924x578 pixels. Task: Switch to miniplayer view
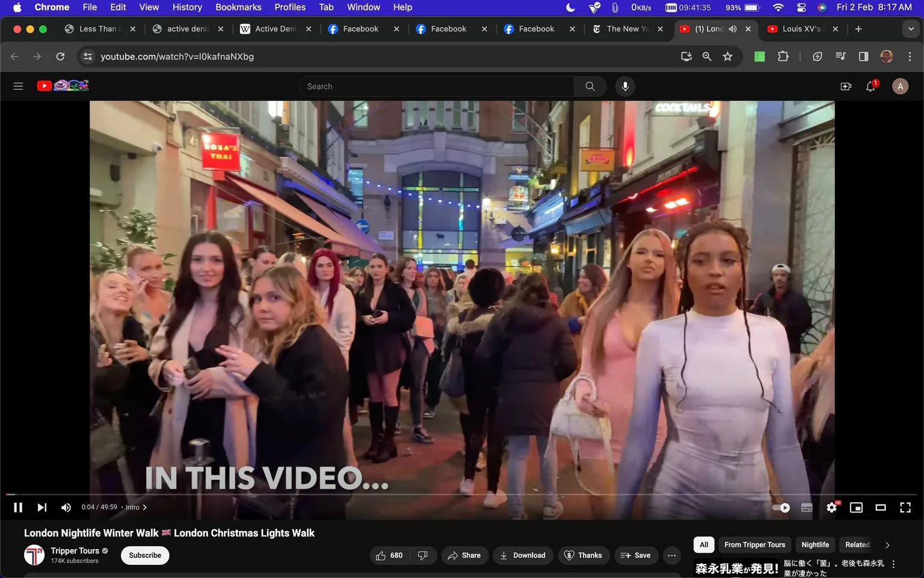click(856, 508)
